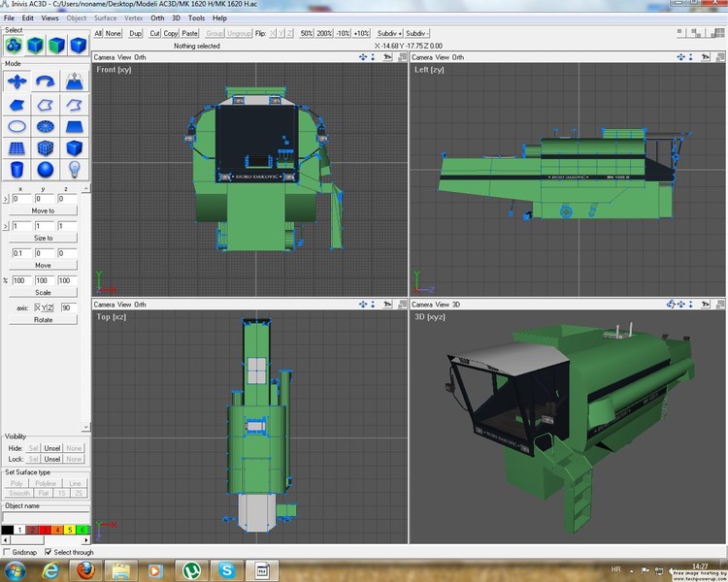The width and height of the screenshot is (728, 582).
Task: Select Surface selection mode icon
Action: (x=56, y=46)
